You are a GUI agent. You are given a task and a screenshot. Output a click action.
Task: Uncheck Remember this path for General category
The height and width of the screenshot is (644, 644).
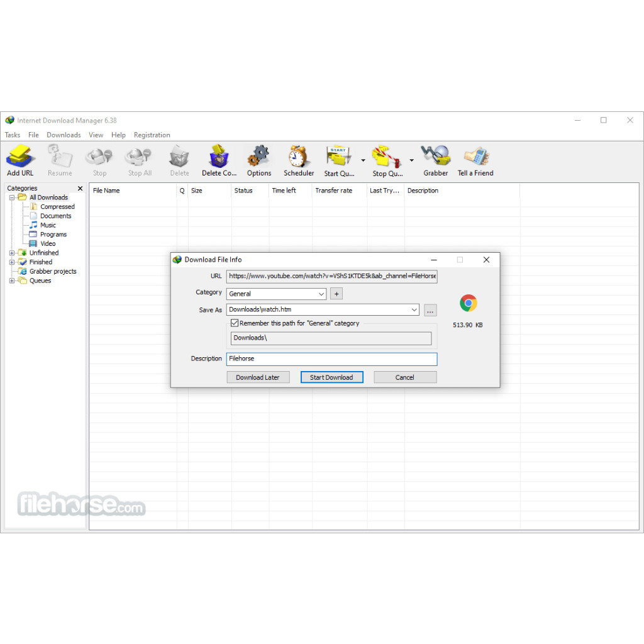click(235, 323)
